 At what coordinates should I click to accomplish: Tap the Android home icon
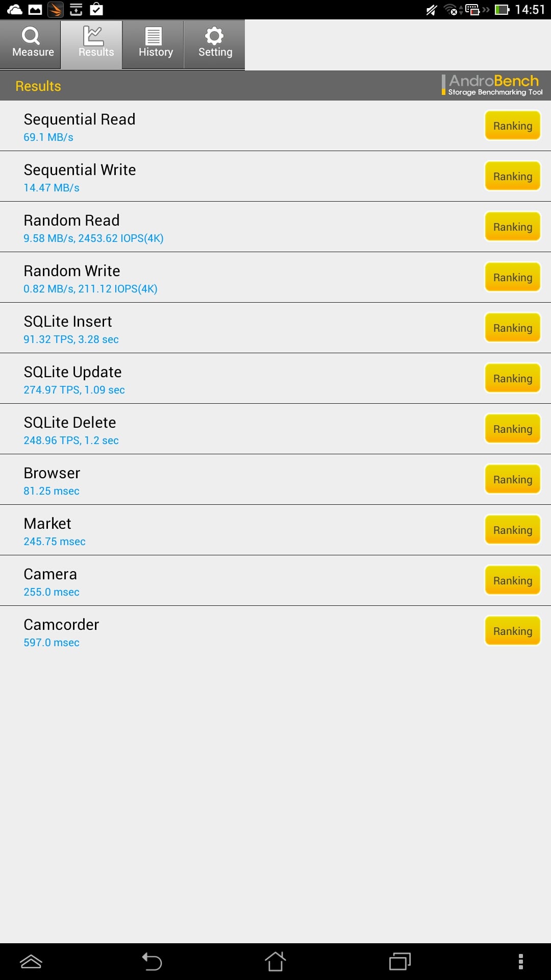(275, 962)
